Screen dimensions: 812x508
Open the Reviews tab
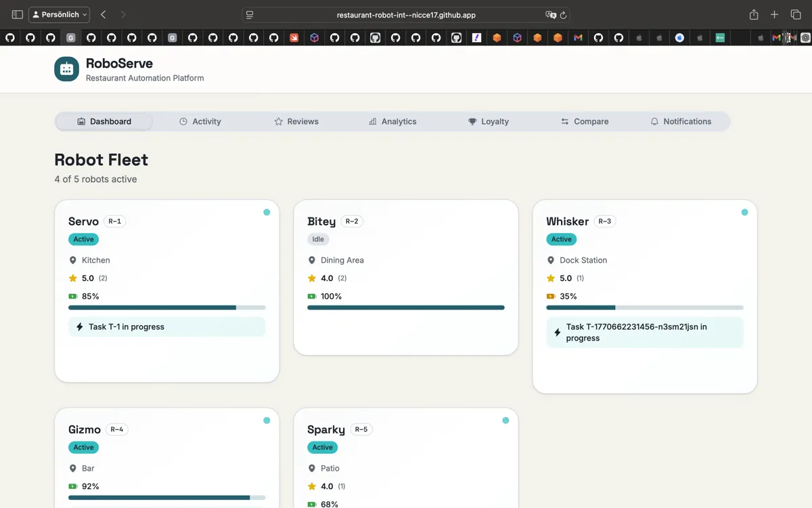click(x=296, y=121)
